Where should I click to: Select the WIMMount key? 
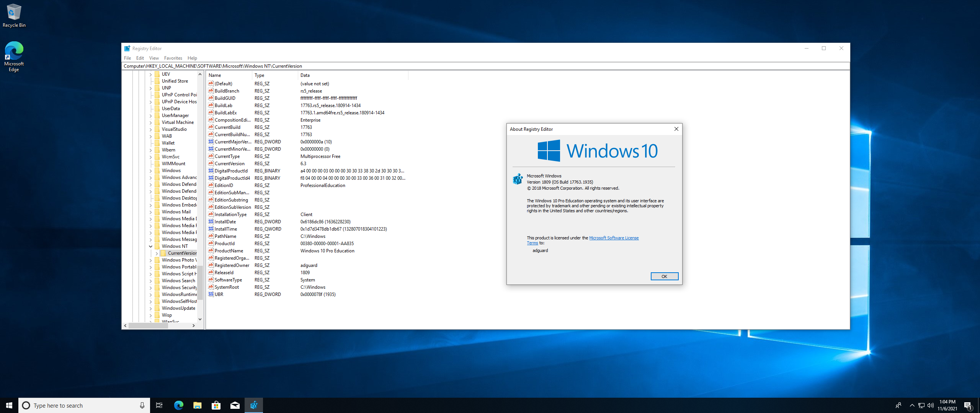[173, 164]
